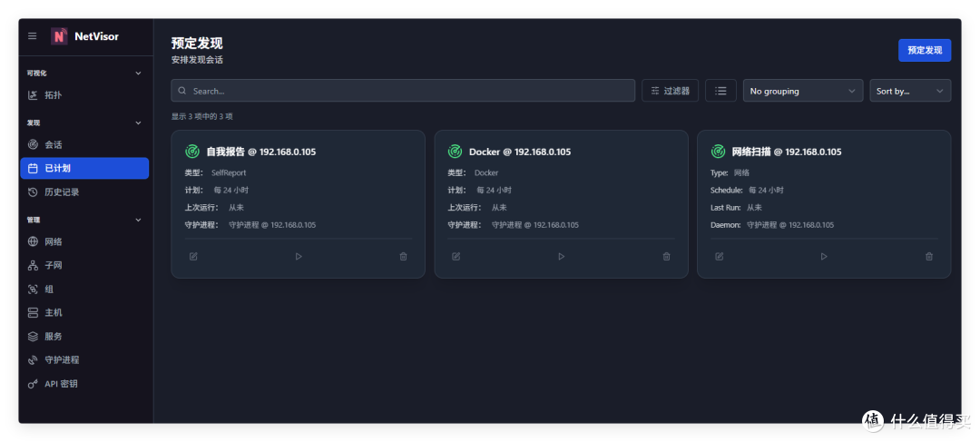Click the Docker @ 192.168.0.105 title
This screenshot has height=442, width=980.
(519, 152)
